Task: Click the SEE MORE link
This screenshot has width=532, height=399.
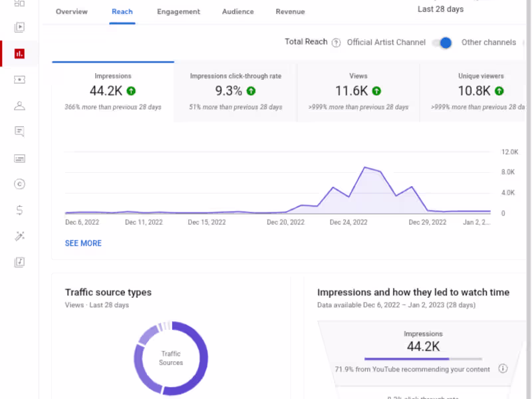Action: (x=83, y=243)
